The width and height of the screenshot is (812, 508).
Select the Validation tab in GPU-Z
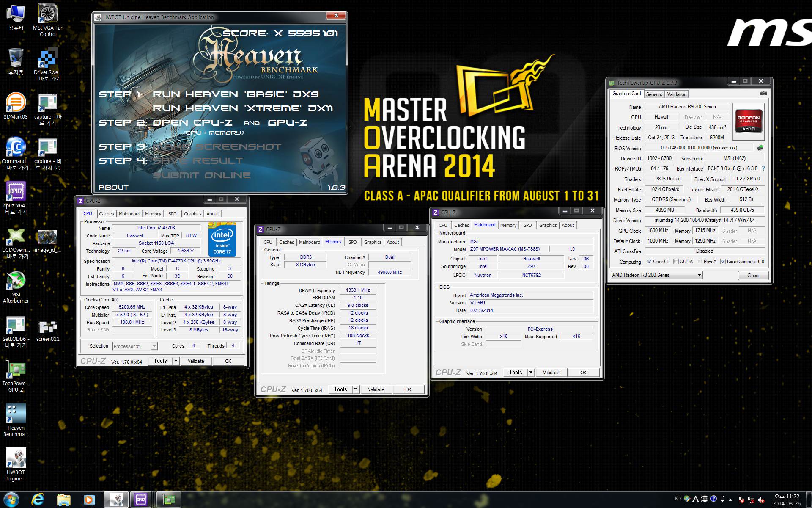click(677, 94)
